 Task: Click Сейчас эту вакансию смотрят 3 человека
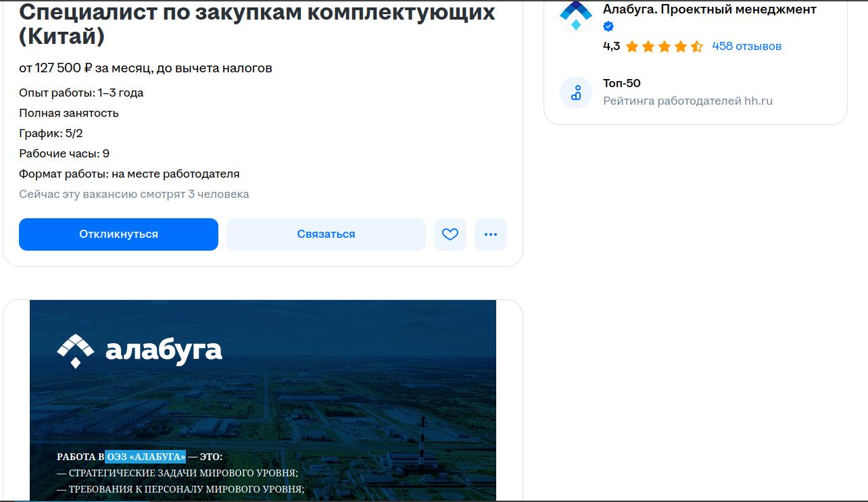(x=134, y=194)
